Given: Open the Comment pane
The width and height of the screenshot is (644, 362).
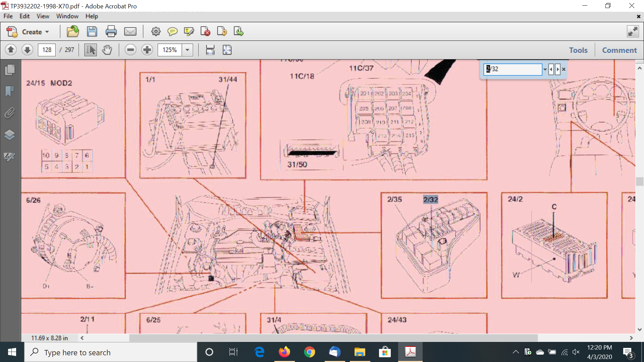Looking at the screenshot, I should tap(619, 50).
